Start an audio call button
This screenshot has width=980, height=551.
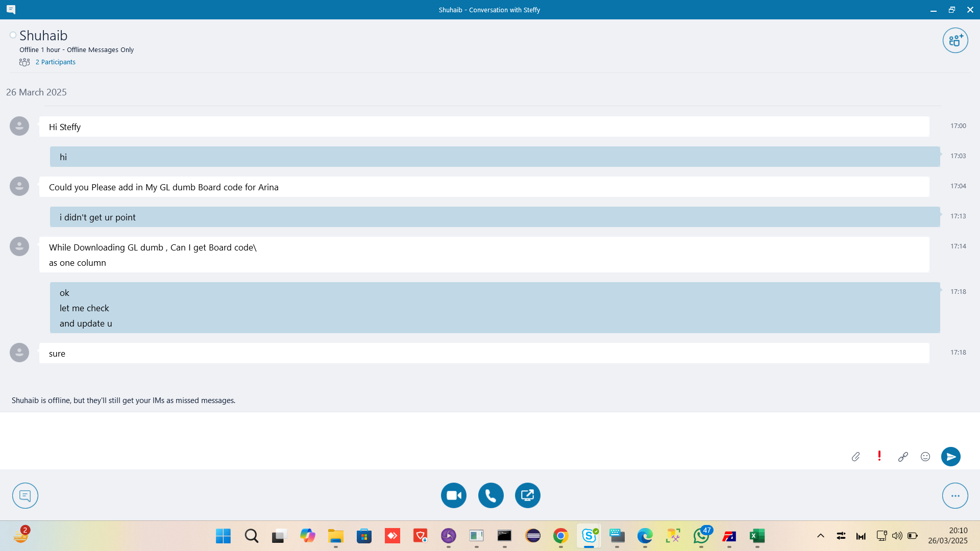(x=491, y=495)
